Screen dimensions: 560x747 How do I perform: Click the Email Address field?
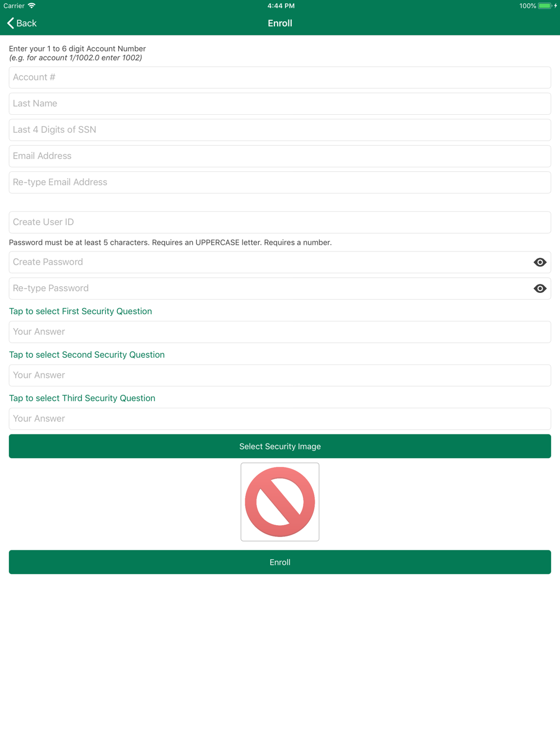click(x=280, y=156)
